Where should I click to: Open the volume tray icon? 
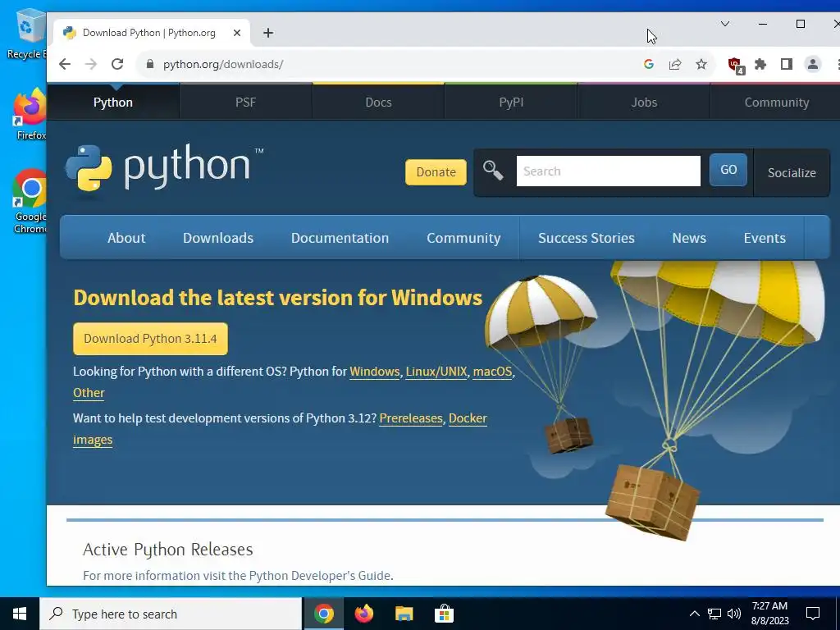coord(734,614)
